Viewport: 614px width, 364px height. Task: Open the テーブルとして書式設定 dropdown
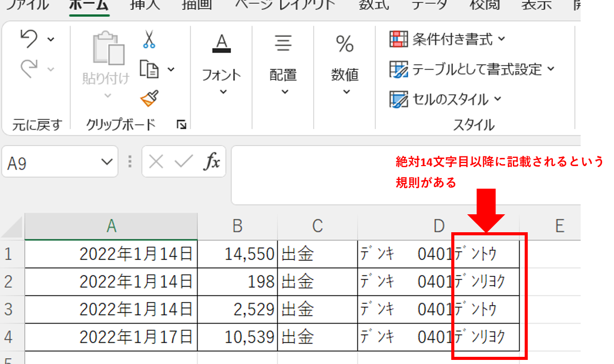(472, 69)
